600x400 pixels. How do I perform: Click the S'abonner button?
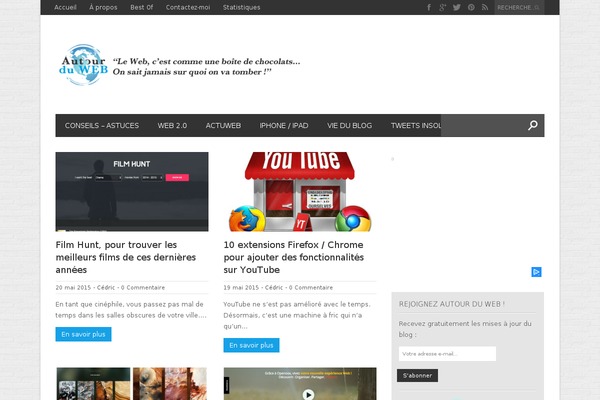tap(417, 376)
